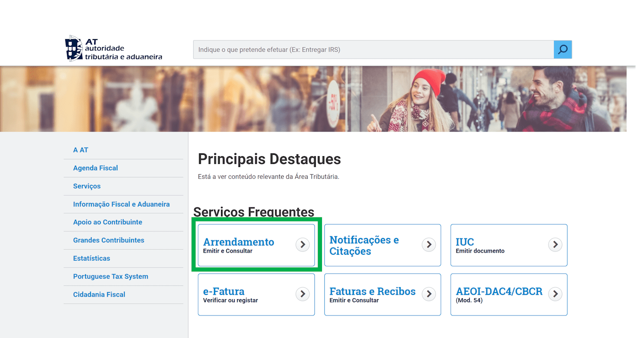Click the Portuguese Tax System link
The image size is (644, 338).
click(x=111, y=276)
